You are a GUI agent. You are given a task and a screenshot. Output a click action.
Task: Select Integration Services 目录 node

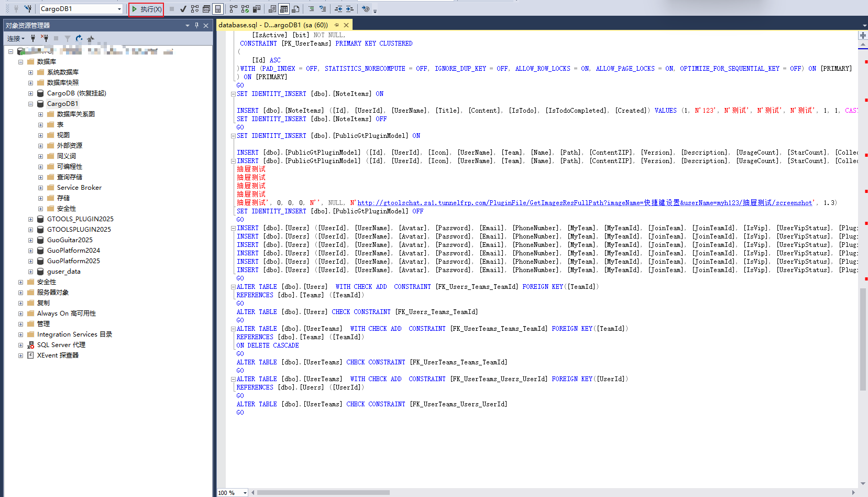(74, 334)
